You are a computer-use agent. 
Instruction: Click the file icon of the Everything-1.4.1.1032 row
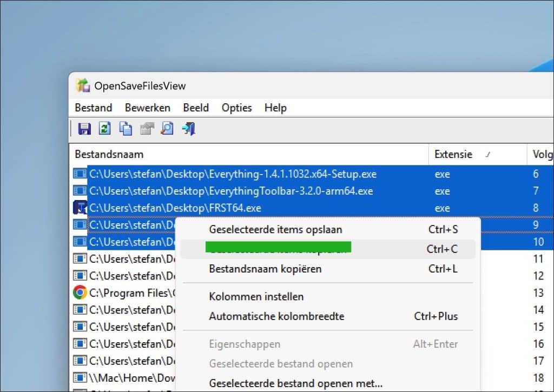point(80,174)
